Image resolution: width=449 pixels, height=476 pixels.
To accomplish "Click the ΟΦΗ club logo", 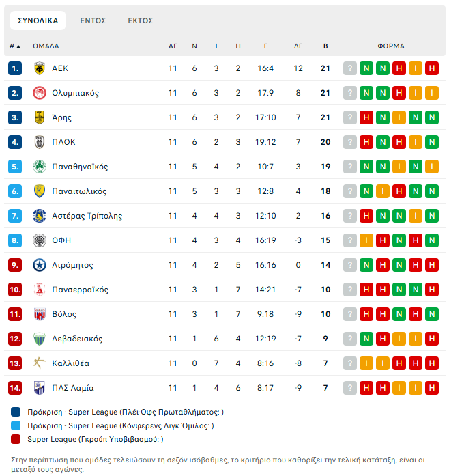I will click(x=39, y=240).
